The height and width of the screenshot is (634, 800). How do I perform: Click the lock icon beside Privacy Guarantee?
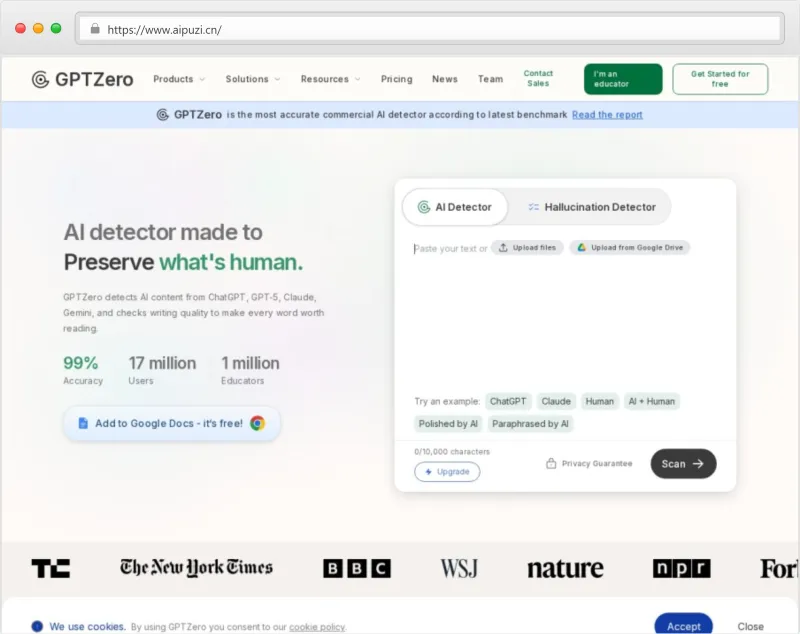tap(551, 463)
